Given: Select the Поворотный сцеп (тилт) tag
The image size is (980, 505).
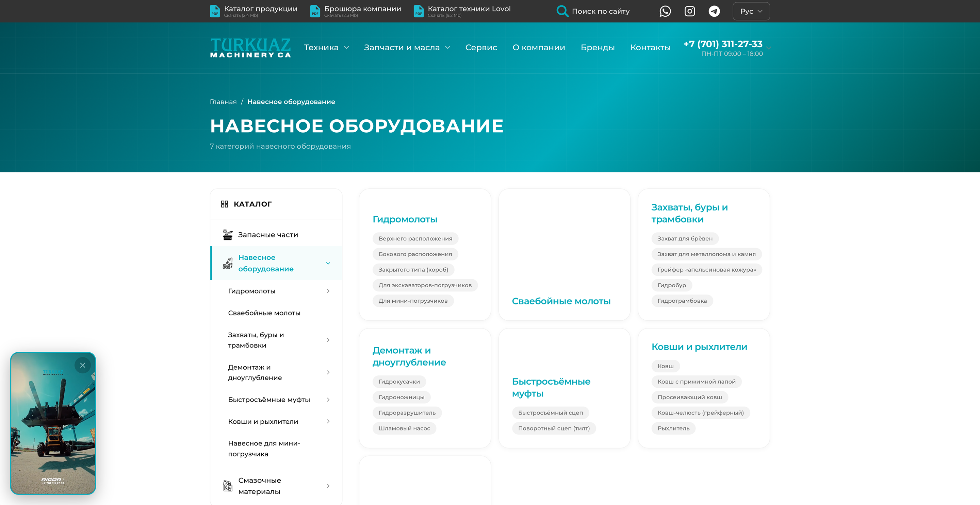Looking at the screenshot, I should pyautogui.click(x=554, y=428).
